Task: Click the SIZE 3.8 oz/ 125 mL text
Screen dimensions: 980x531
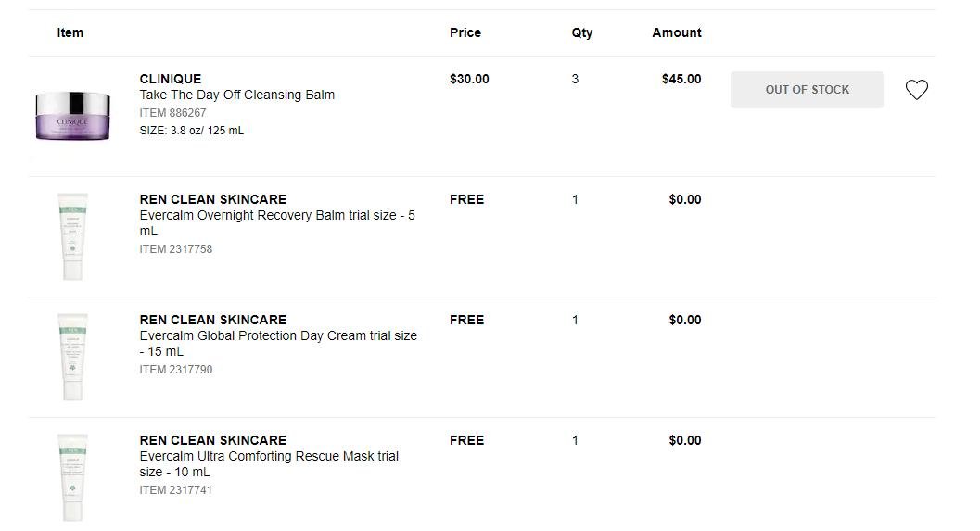Action: (192, 131)
